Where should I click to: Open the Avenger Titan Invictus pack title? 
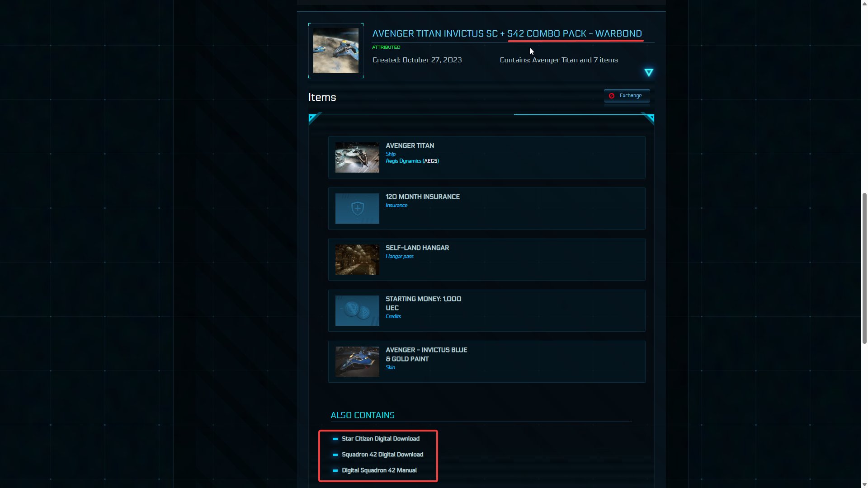pyautogui.click(x=507, y=33)
